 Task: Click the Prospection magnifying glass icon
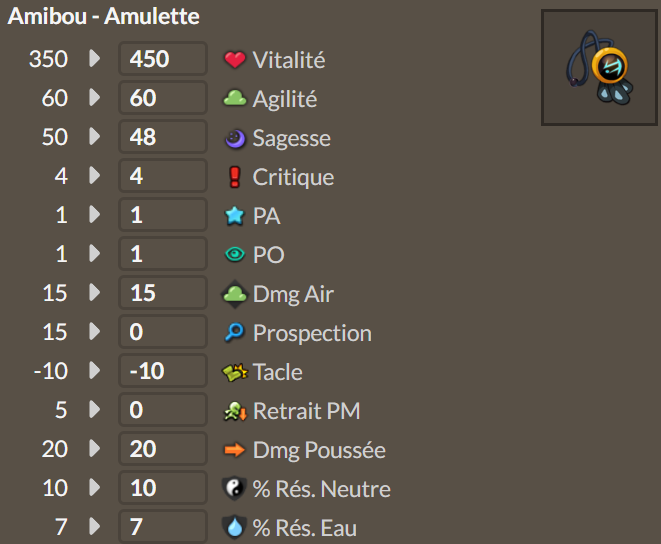coord(235,332)
